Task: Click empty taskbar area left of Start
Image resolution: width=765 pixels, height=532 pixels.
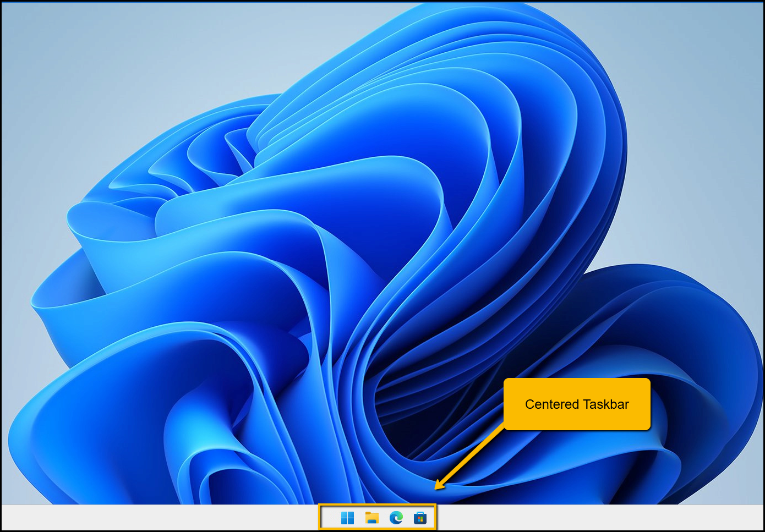Action: coord(165,518)
